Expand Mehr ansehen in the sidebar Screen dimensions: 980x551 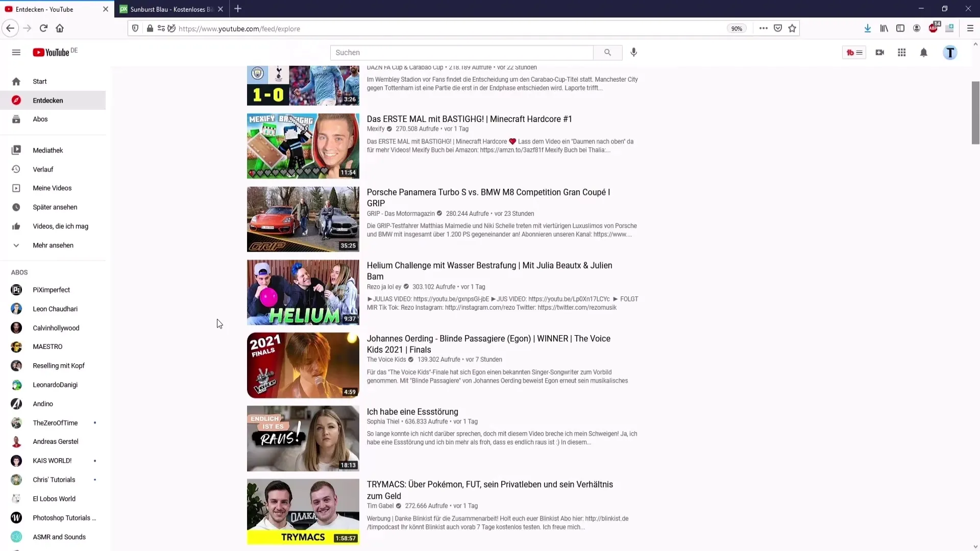coord(53,245)
